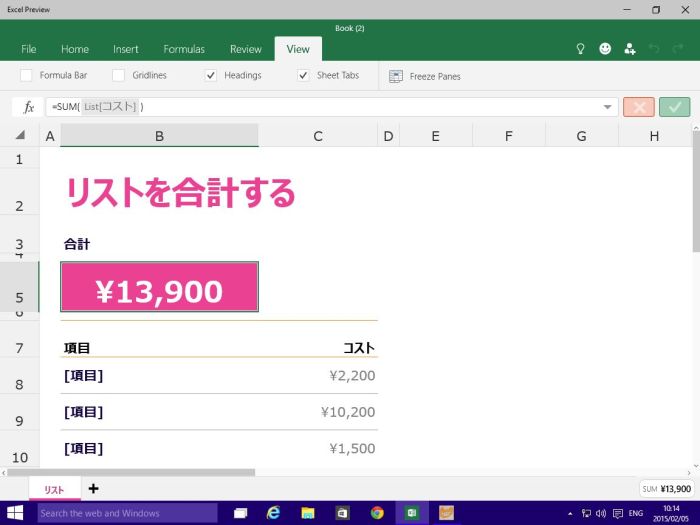Screen dimensions: 700x525
Task: Select the リスト sheet tab
Action: (x=54, y=490)
